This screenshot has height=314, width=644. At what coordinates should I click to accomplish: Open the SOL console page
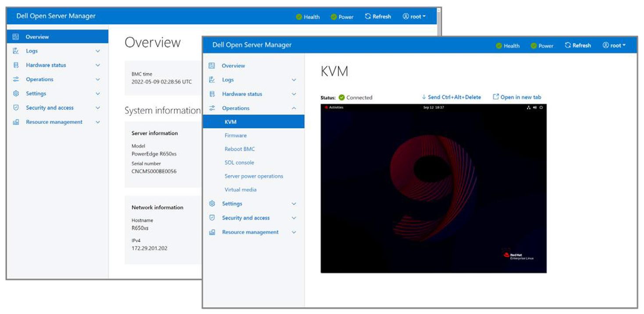pos(239,162)
